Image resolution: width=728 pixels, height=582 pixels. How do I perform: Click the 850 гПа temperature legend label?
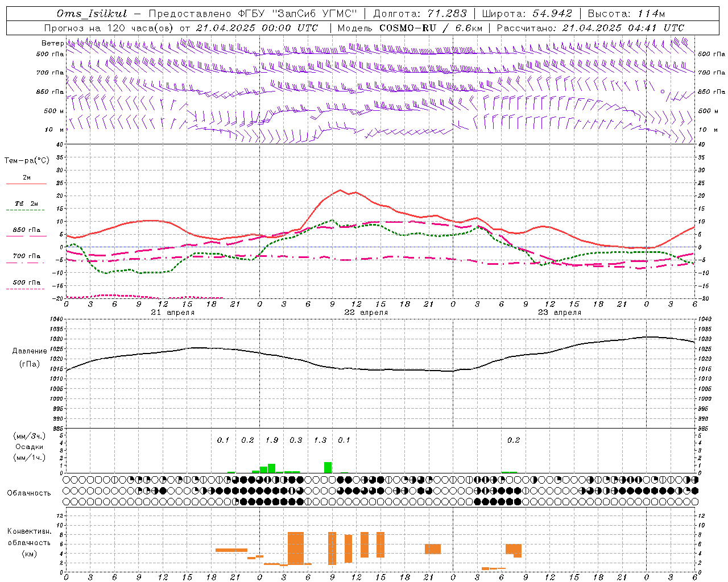[27, 230]
